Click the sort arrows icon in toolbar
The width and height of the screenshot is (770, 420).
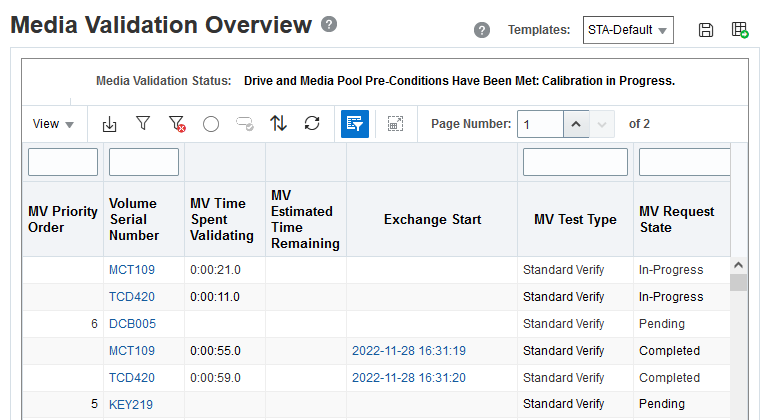(278, 123)
